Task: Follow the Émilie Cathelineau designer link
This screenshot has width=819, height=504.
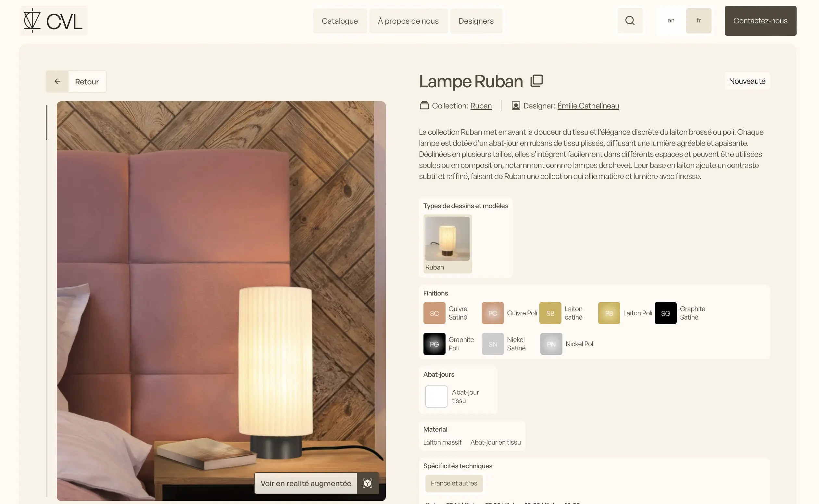Action: click(588, 106)
